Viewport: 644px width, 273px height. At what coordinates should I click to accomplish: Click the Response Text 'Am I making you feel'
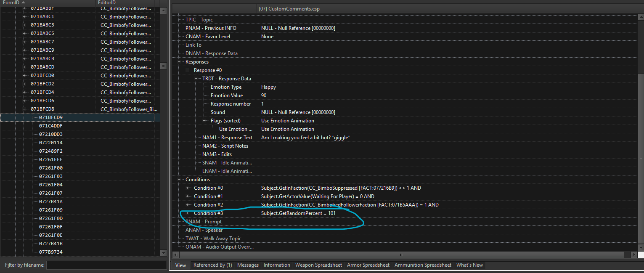click(305, 138)
